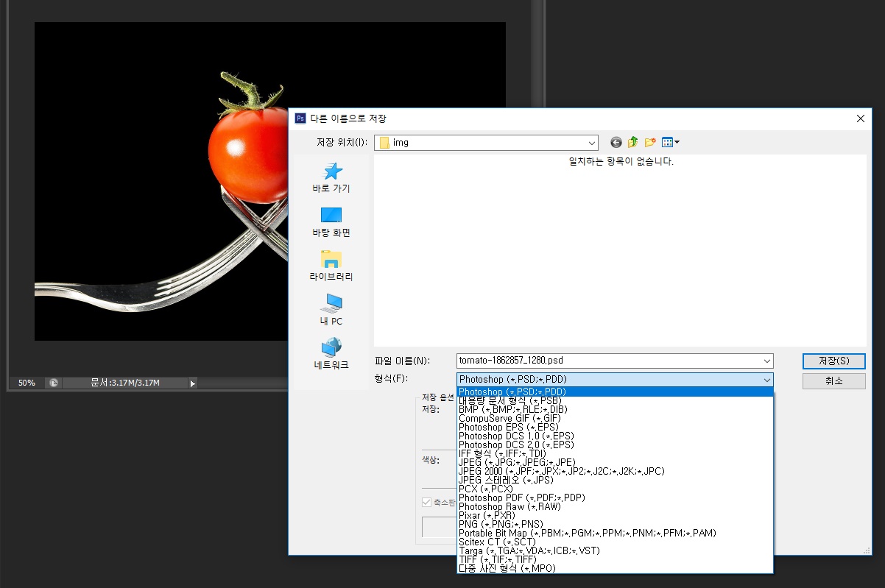Screen dimensions: 885x588
Task: Go to the Desktop (바탕 화면) location
Action: click(x=331, y=222)
